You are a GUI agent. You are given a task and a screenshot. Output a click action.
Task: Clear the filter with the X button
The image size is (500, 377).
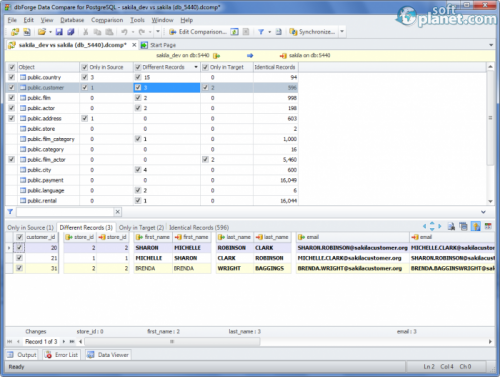(x=118, y=212)
